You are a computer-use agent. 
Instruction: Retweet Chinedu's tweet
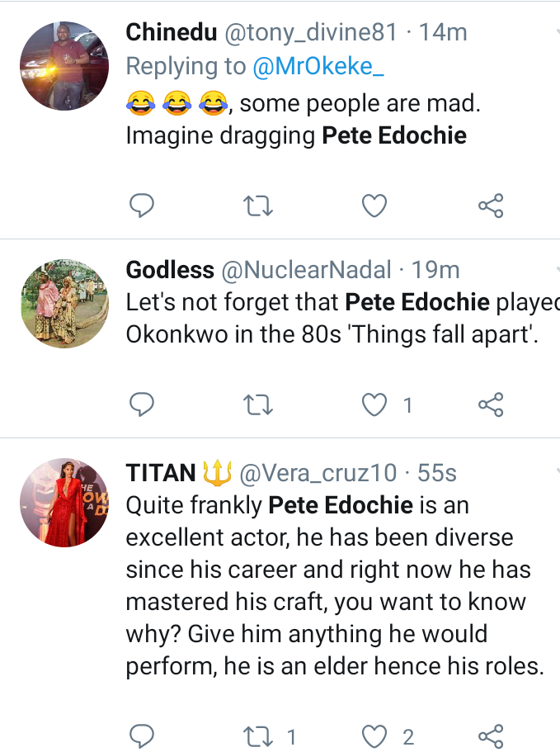259,206
